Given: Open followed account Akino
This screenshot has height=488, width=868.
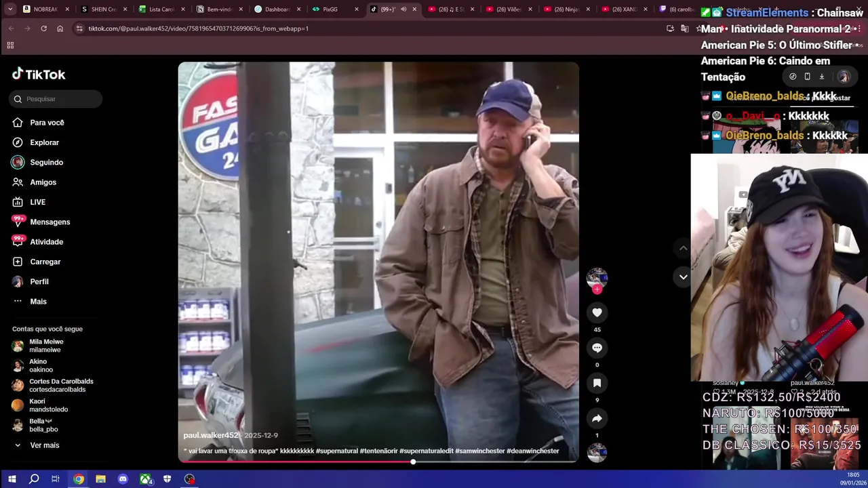Looking at the screenshot, I should (33, 366).
